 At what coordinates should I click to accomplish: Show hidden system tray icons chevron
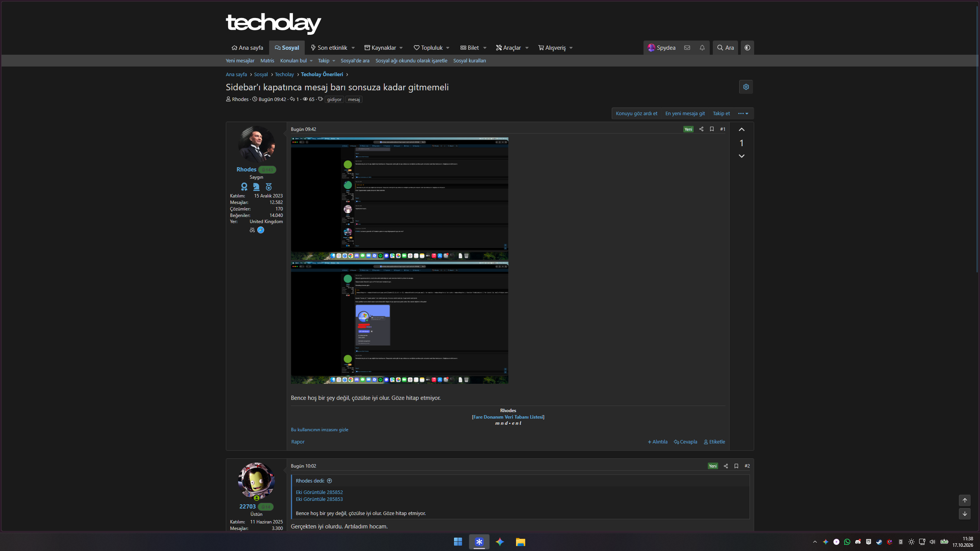[x=815, y=542]
